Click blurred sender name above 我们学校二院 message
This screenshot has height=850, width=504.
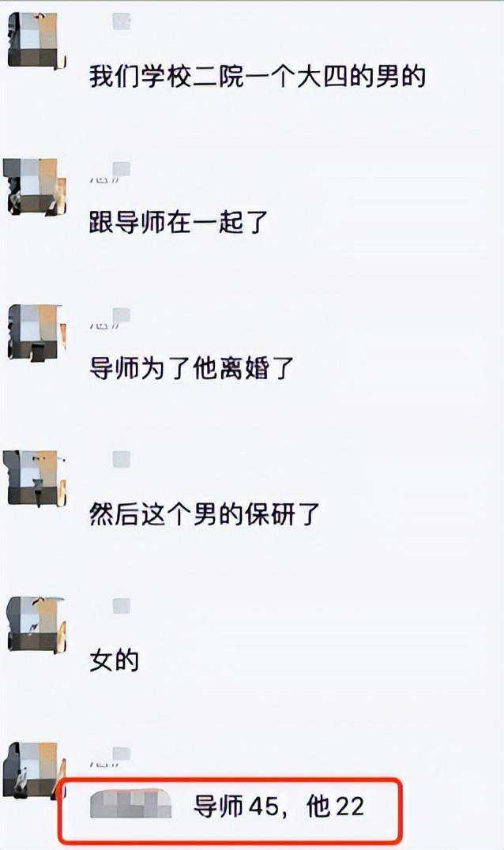coord(122,21)
